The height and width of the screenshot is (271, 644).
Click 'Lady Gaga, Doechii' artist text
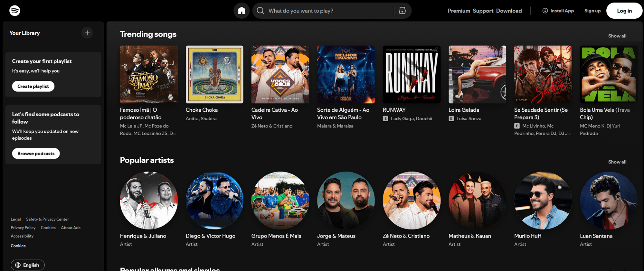pos(411,118)
